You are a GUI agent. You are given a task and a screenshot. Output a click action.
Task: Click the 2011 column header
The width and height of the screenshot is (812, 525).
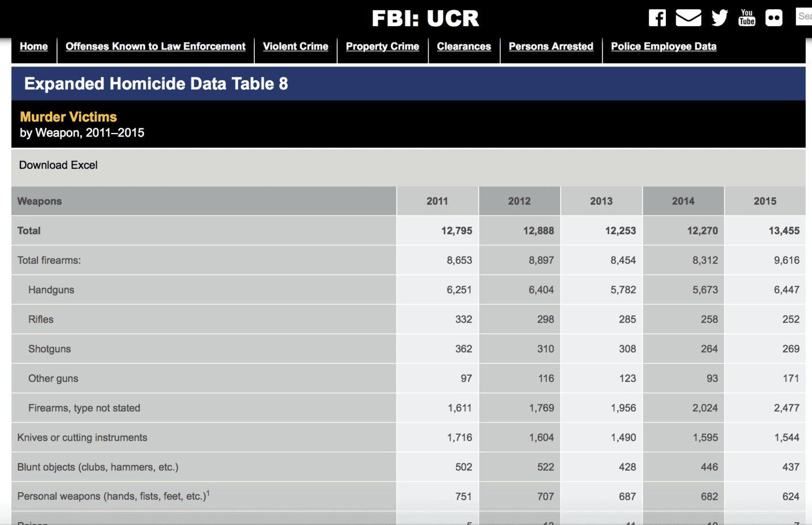click(x=437, y=201)
